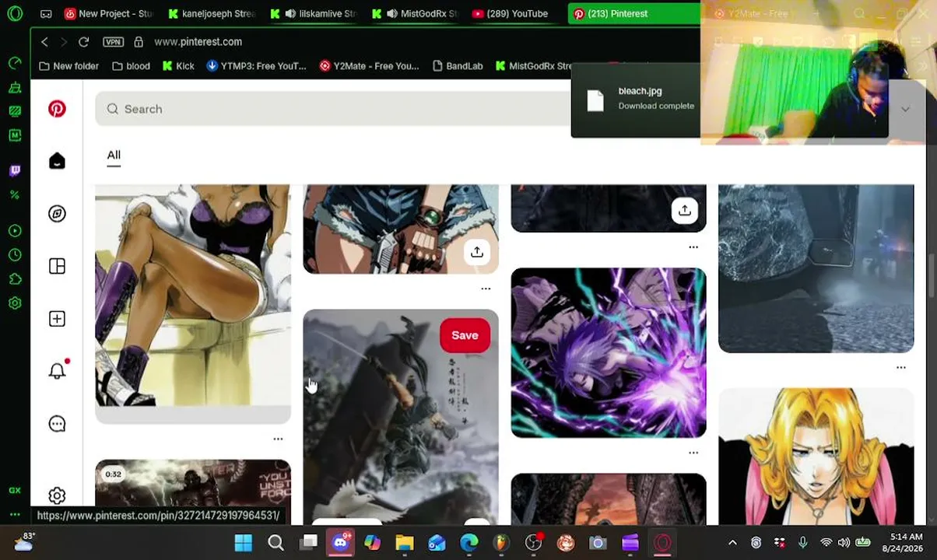Open Pinterest messages chat icon
937x560 pixels.
coord(57,424)
